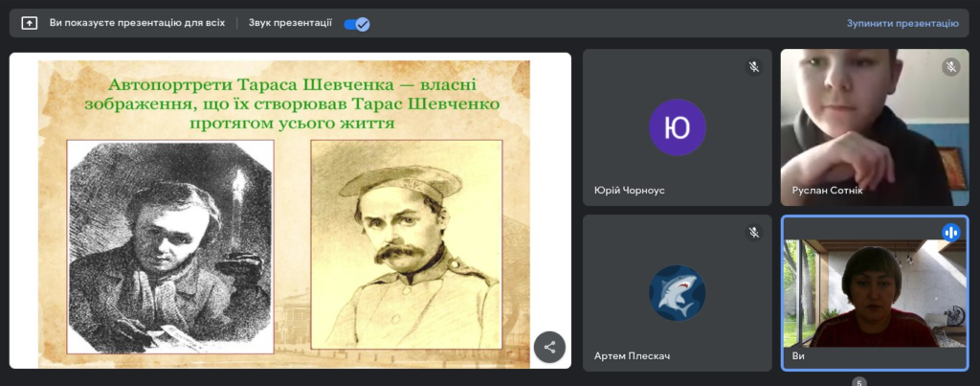Viewport: 980px width, 386px height.
Task: Click the audio activity indicator on your tile
Action: point(951,233)
